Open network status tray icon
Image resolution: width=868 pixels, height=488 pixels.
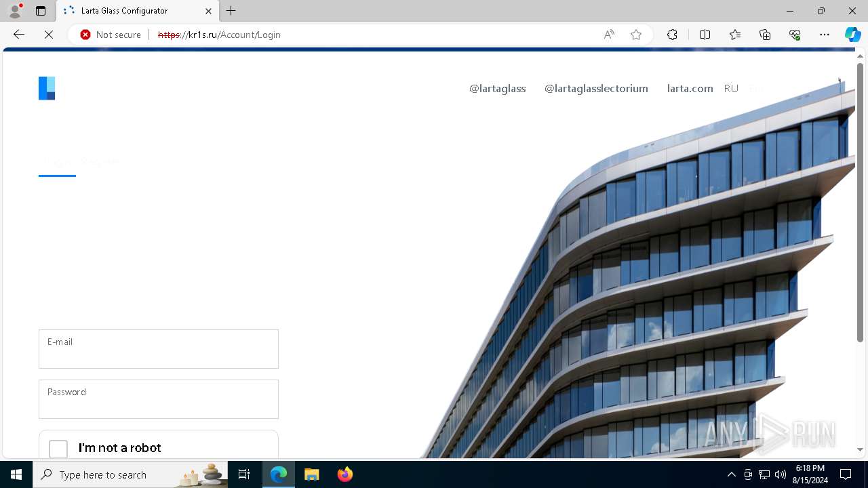(x=764, y=474)
